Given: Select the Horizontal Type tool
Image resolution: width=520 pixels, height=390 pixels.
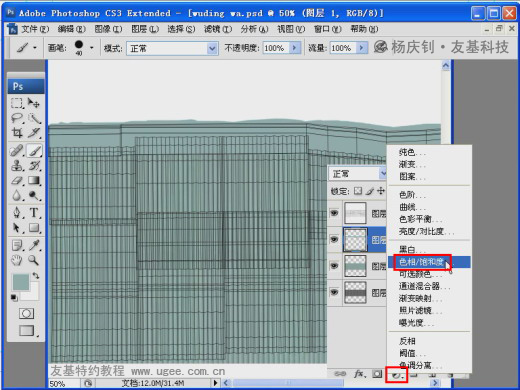Looking at the screenshot, I should pyautogui.click(x=34, y=213).
